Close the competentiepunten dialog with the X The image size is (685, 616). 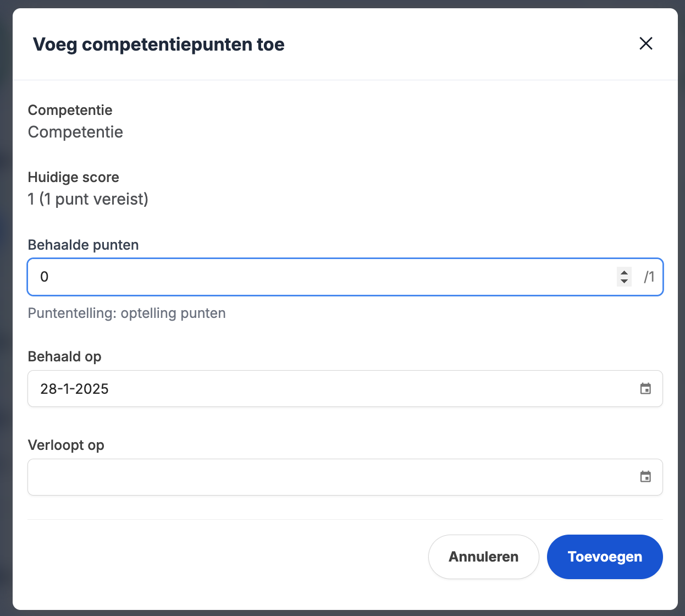tap(646, 43)
